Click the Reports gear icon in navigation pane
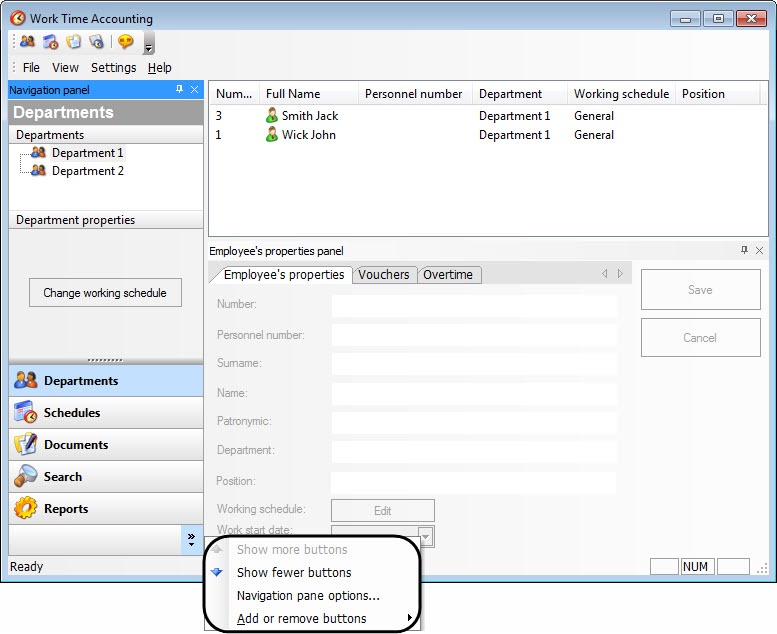The image size is (777, 634). [25, 508]
